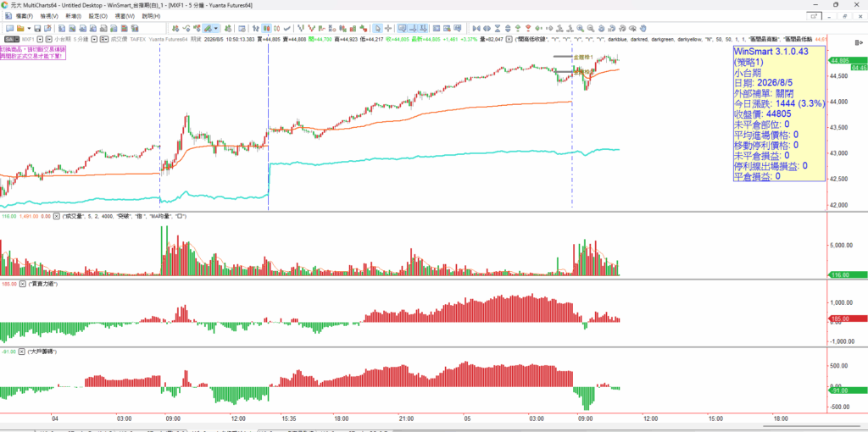
Task: Toggle the 買賣力道 indicator checkbox
Action: coord(23,284)
